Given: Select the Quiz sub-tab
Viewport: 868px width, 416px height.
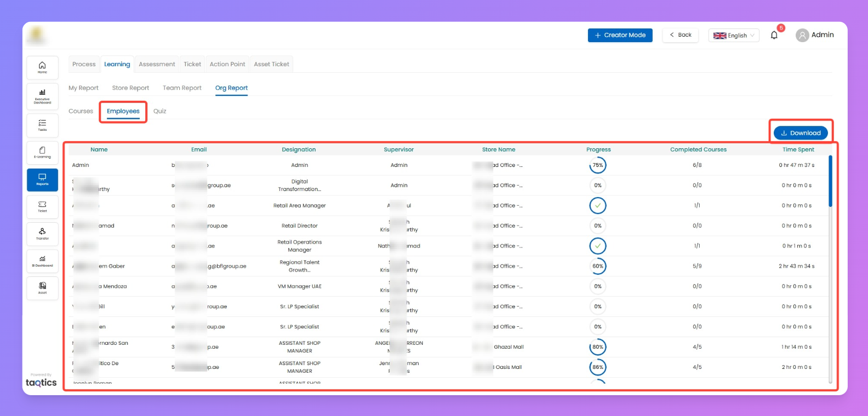Looking at the screenshot, I should tap(159, 111).
